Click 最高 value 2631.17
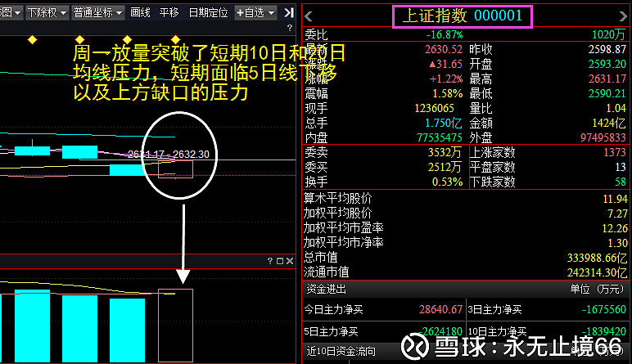632x364 pixels. point(607,79)
